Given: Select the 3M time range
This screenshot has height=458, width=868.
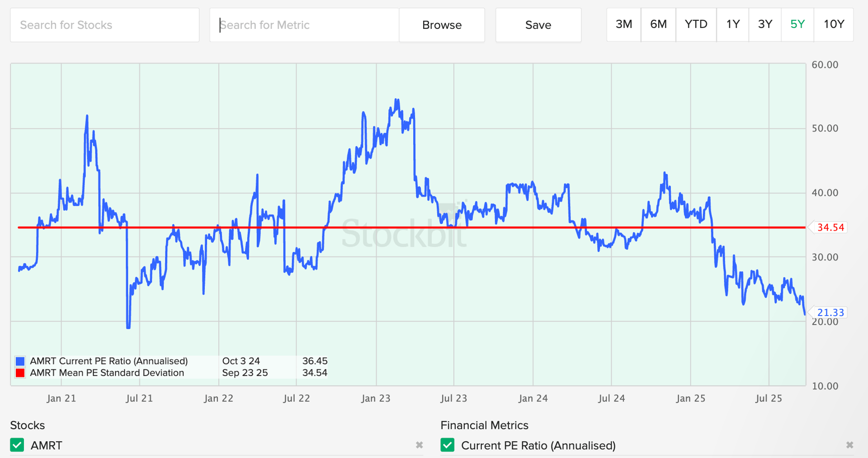Looking at the screenshot, I should point(624,24).
